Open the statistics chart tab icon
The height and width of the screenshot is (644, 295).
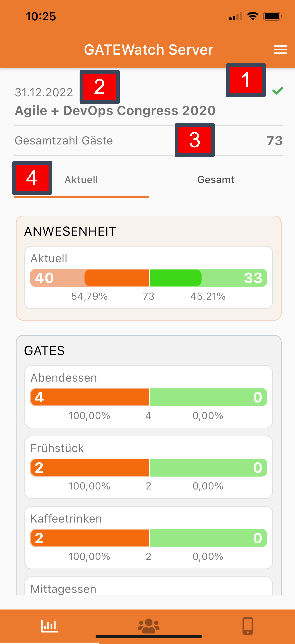click(49, 626)
